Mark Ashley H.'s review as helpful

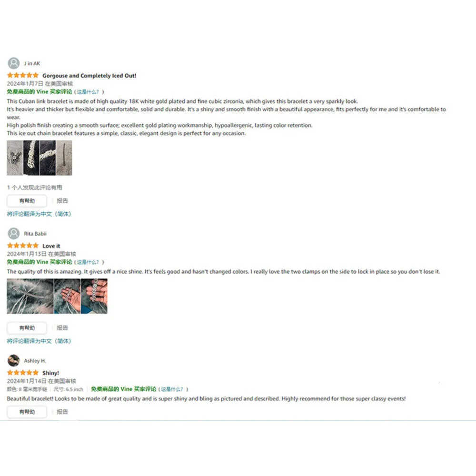click(x=27, y=412)
